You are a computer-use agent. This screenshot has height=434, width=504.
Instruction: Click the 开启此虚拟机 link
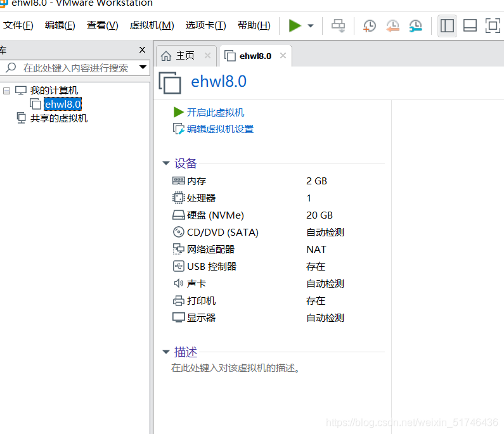pyautogui.click(x=216, y=112)
